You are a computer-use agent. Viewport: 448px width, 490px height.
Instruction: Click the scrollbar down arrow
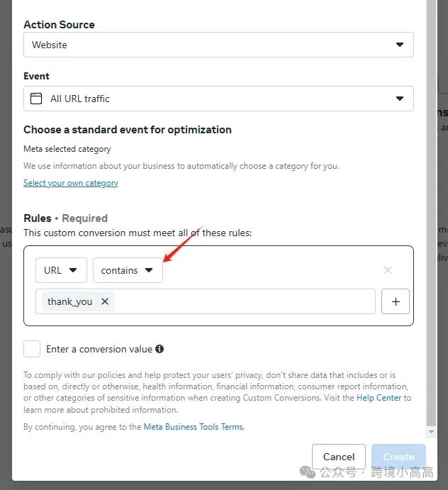432,432
